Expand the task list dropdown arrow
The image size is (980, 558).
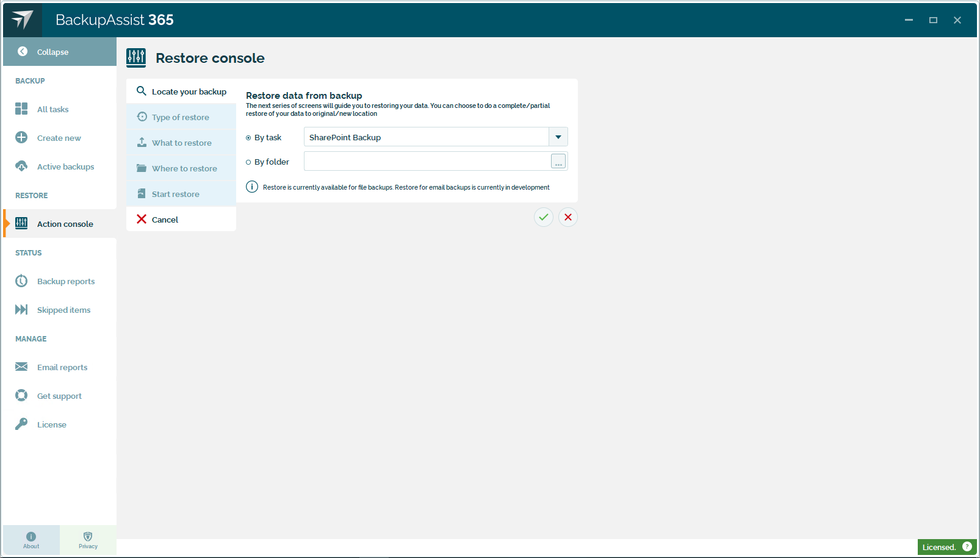(x=558, y=137)
